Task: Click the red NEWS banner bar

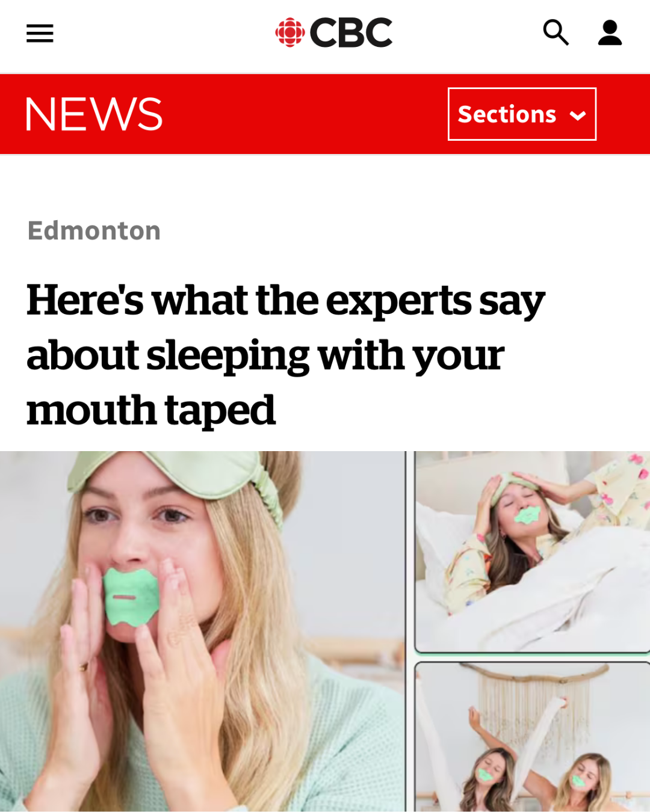Action: [x=325, y=114]
